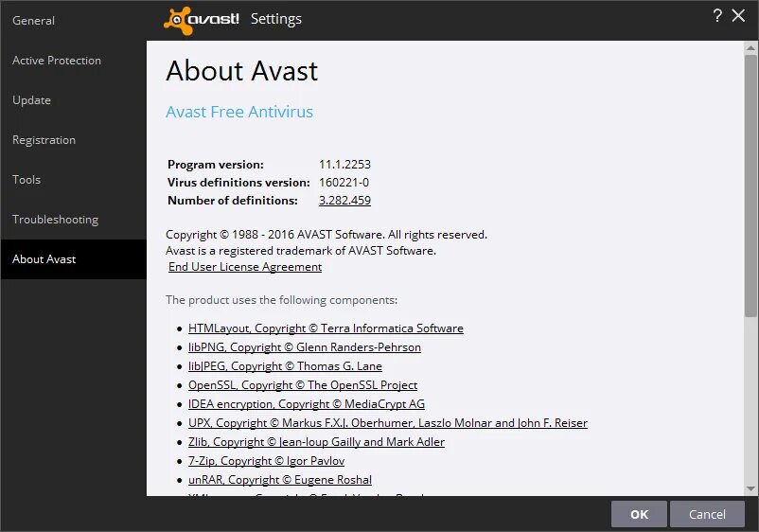
Task: Click the About Avast page heading
Action: 241,71
